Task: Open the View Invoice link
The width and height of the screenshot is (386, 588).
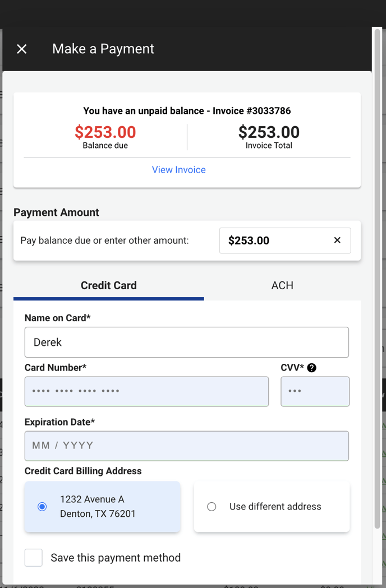Action: point(179,170)
